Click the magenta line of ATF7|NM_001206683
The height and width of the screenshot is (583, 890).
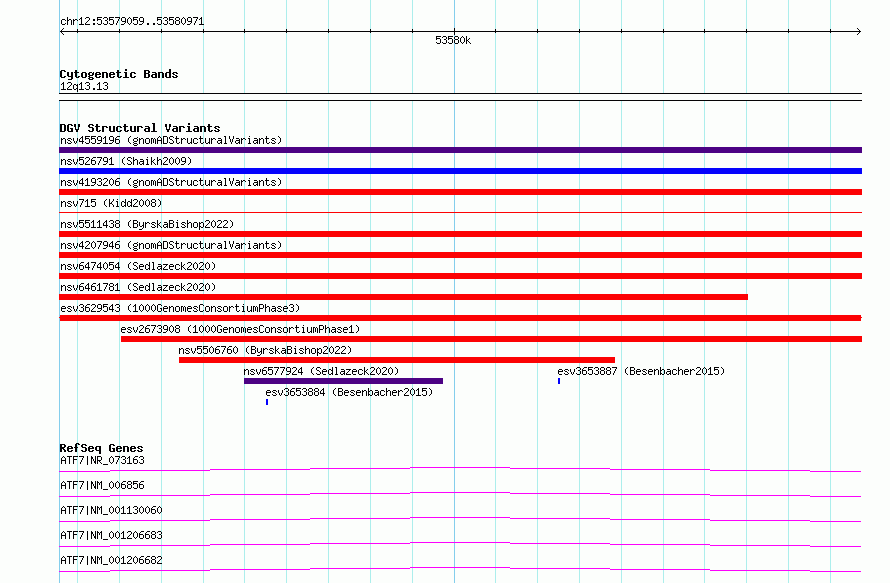(460, 544)
